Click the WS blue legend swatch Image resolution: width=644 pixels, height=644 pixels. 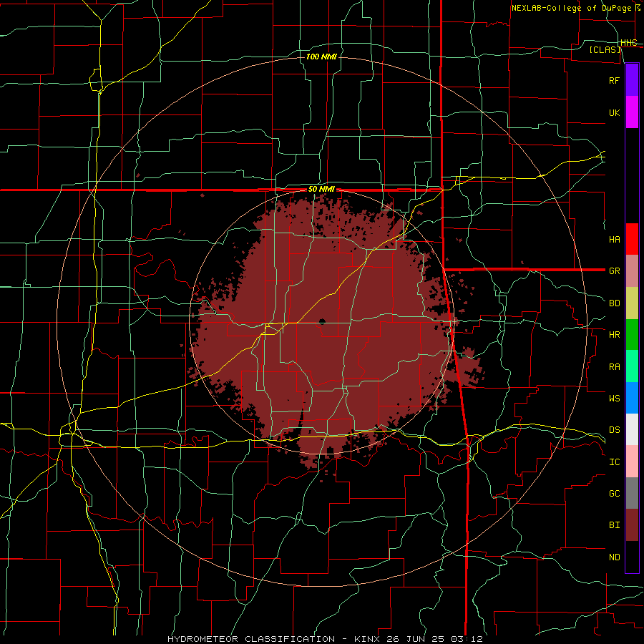coord(632,398)
